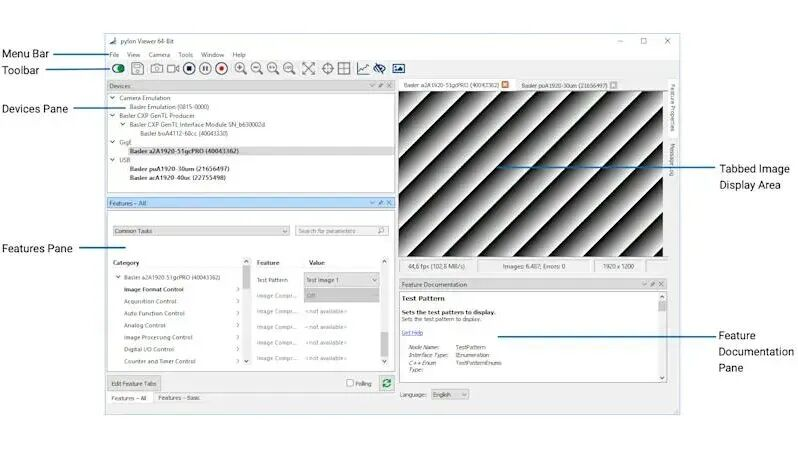Click the save floppy disk icon
798x450 pixels.
point(137,68)
